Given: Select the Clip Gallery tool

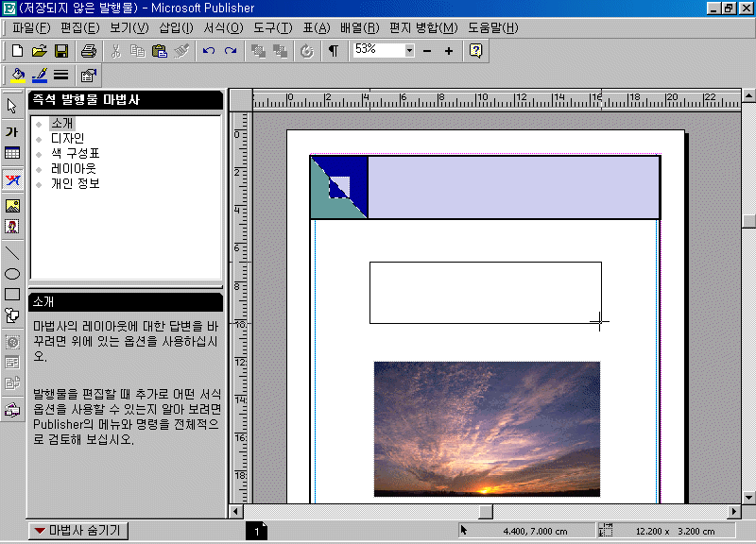Looking at the screenshot, I should pyautogui.click(x=12, y=227).
